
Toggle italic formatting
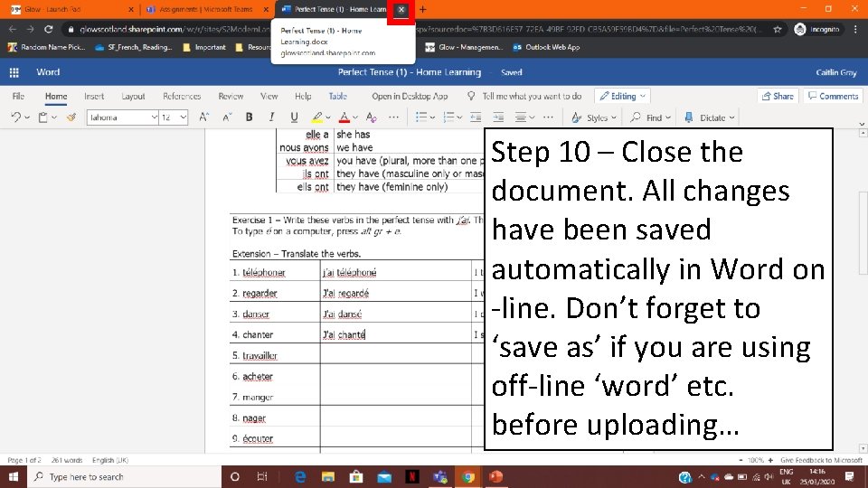(271, 117)
